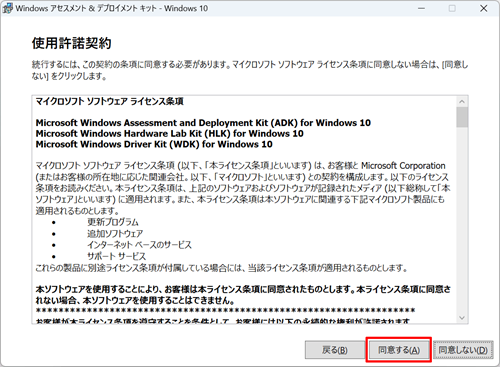Click the 追加ソフトウェア bullet item
Screen dimensions: 500x367
point(115,233)
